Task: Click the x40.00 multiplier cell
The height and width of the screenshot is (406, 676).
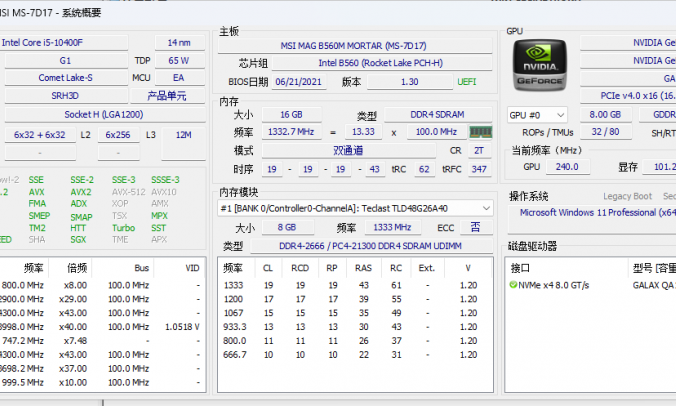Action: coord(73,327)
